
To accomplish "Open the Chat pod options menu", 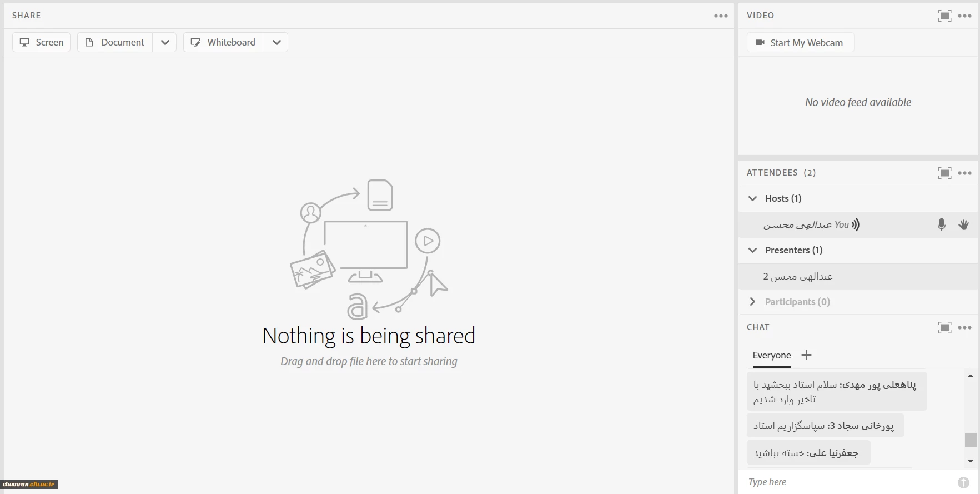I will coord(965,327).
